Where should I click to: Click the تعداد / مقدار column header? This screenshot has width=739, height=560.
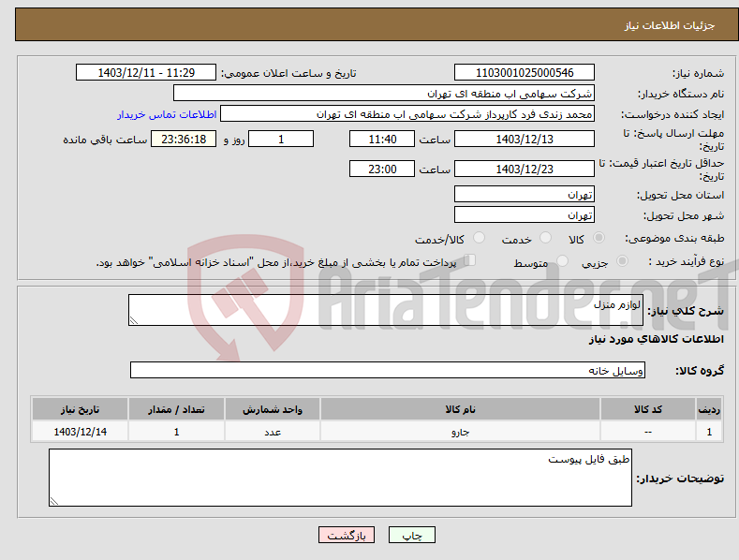coord(176,409)
